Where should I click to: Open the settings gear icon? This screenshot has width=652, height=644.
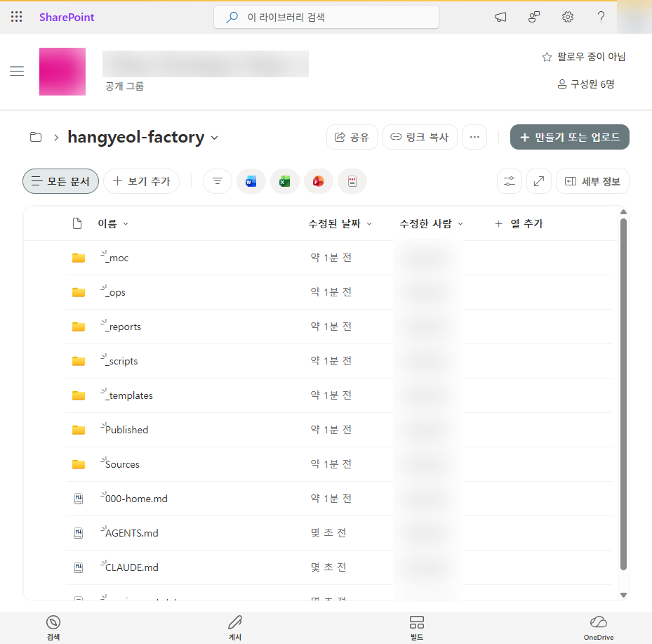[568, 17]
